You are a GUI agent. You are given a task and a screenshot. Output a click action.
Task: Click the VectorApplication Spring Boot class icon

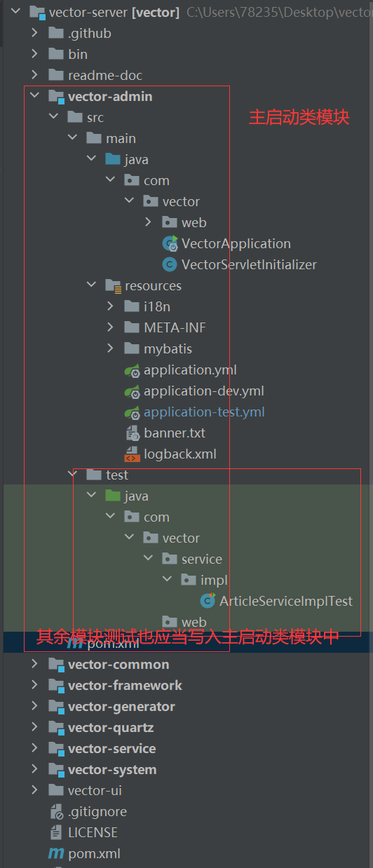click(170, 244)
